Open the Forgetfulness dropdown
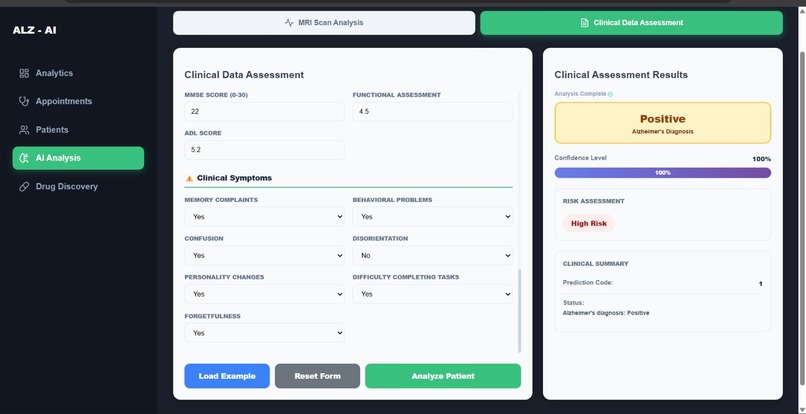The image size is (806, 414). [264, 333]
